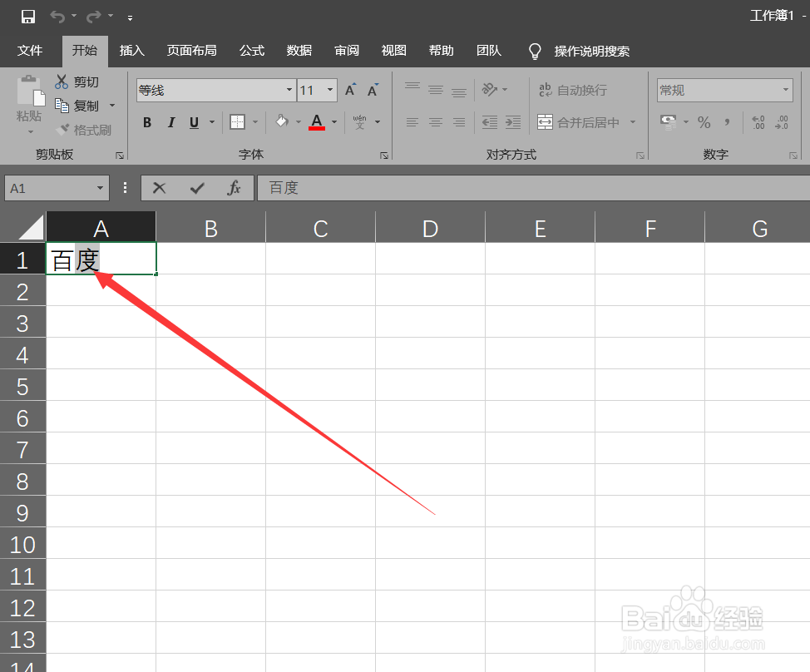Viewport: 810px width, 672px height.
Task: Toggle bold formatting B
Action: [147, 122]
